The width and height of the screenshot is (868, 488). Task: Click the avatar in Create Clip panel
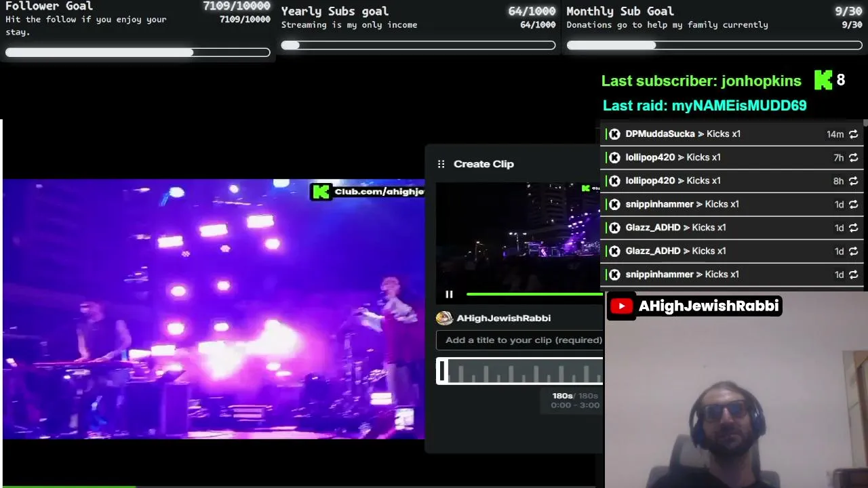[444, 318]
